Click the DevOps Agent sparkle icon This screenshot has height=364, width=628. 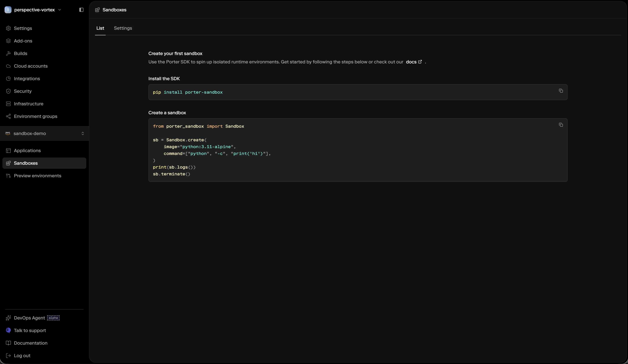8,318
